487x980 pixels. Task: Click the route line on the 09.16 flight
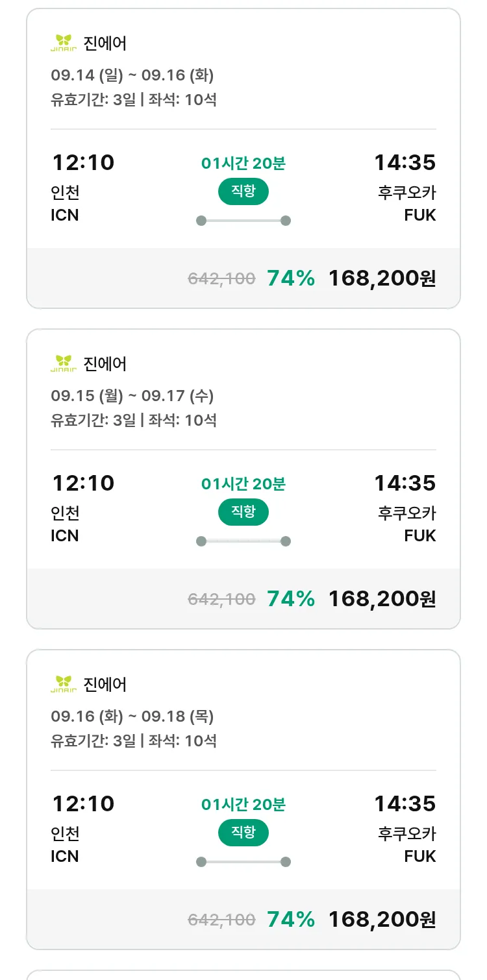coord(243,862)
